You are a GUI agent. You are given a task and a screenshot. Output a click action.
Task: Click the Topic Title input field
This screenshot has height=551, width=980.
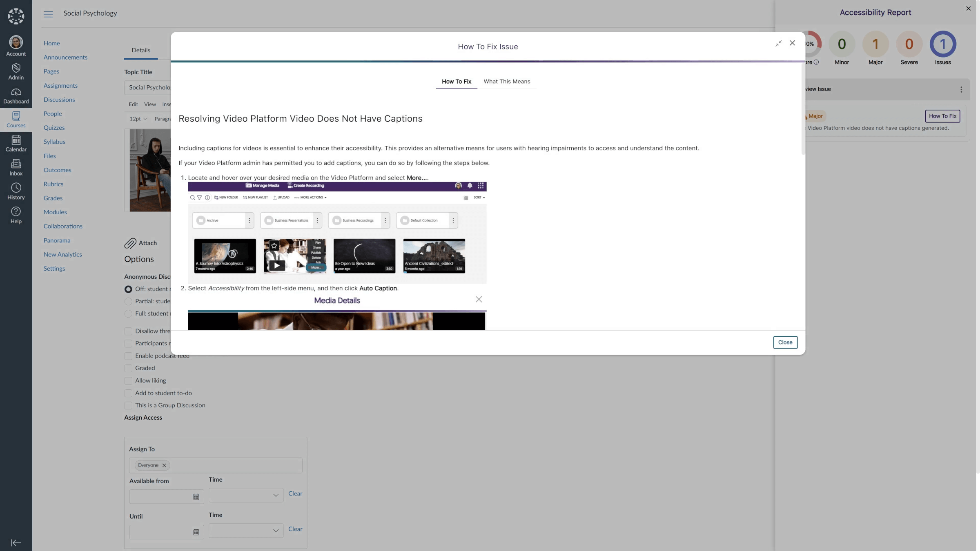pos(148,88)
